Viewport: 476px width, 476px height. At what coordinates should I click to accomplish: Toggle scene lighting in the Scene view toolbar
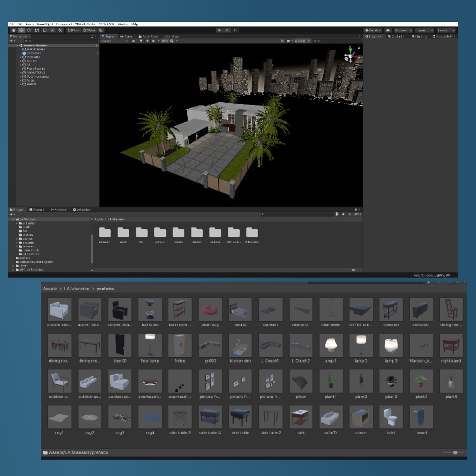tap(141, 40)
